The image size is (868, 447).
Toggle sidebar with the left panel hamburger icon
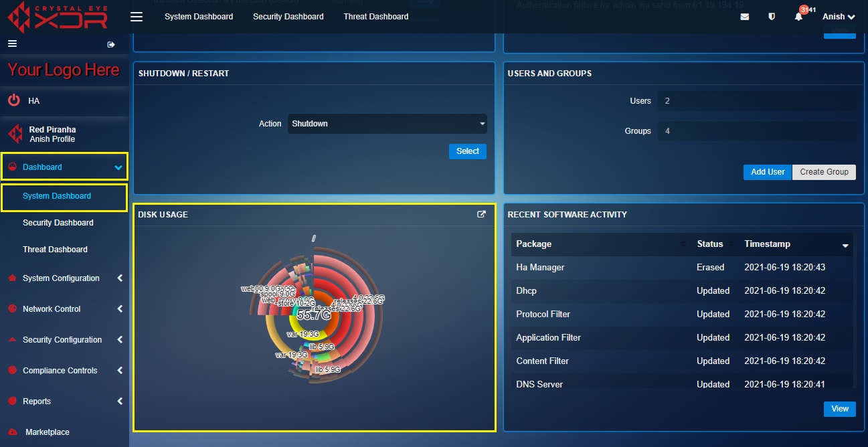coord(12,43)
